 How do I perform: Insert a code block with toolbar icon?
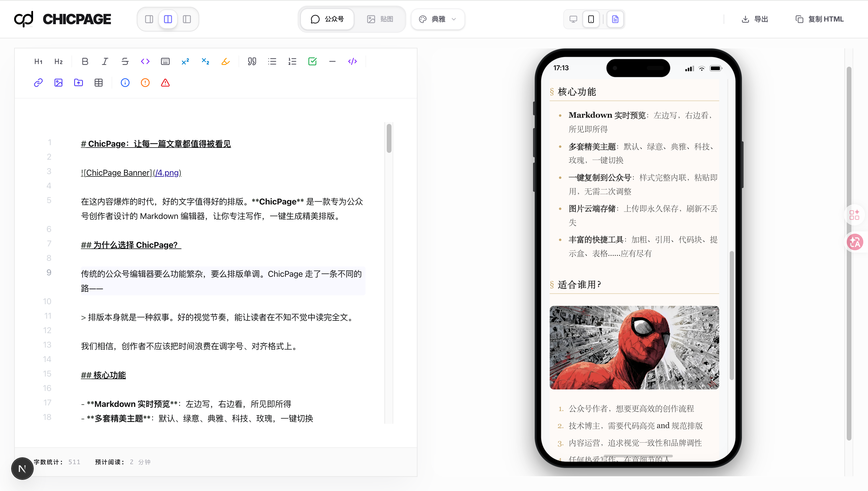coord(352,61)
